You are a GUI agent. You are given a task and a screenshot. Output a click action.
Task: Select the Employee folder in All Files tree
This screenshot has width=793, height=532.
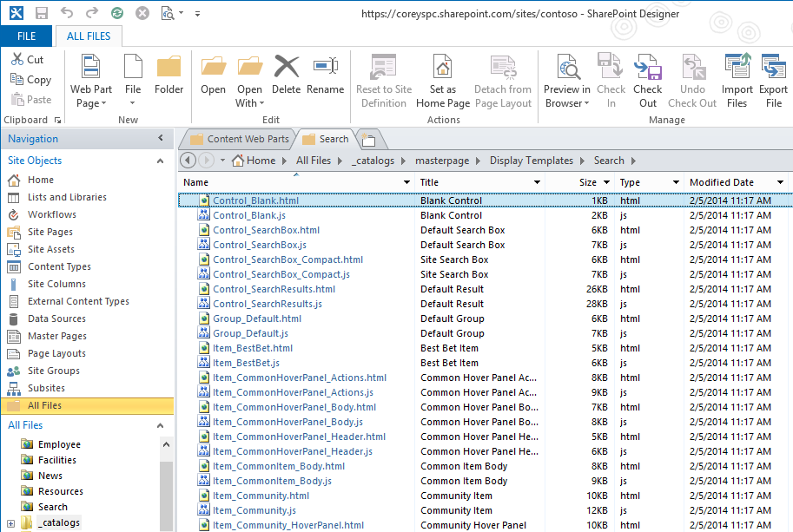[59, 444]
